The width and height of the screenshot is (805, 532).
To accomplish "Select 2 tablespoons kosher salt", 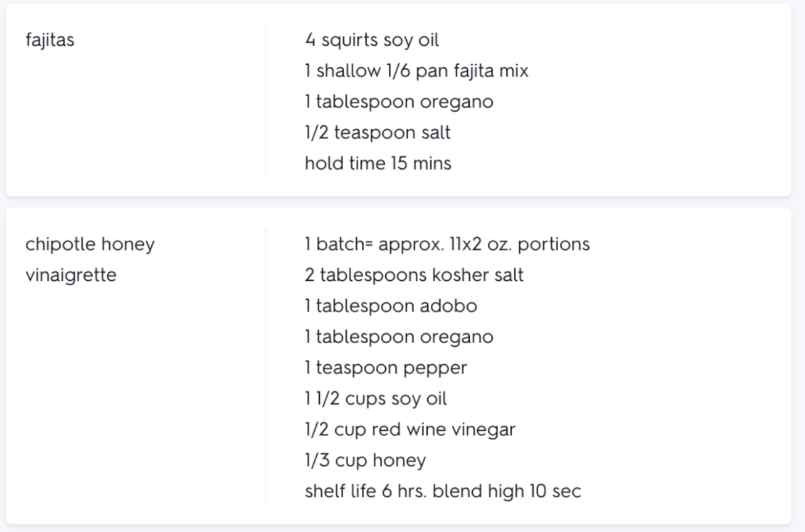I will tap(414, 275).
